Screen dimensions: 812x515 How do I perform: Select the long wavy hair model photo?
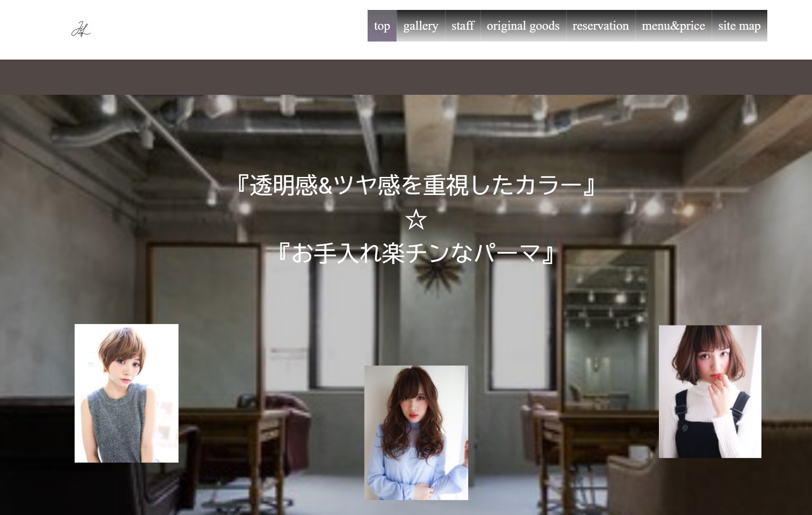(x=416, y=433)
